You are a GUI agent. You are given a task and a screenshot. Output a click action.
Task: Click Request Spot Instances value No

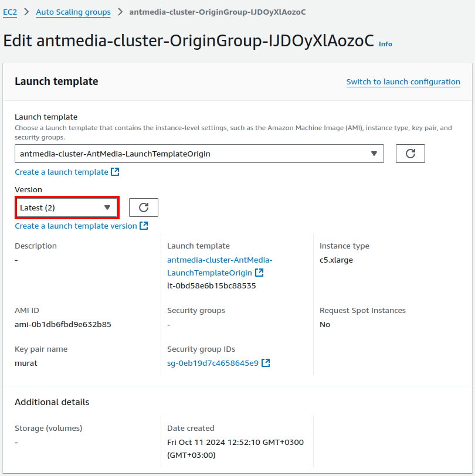tap(325, 325)
